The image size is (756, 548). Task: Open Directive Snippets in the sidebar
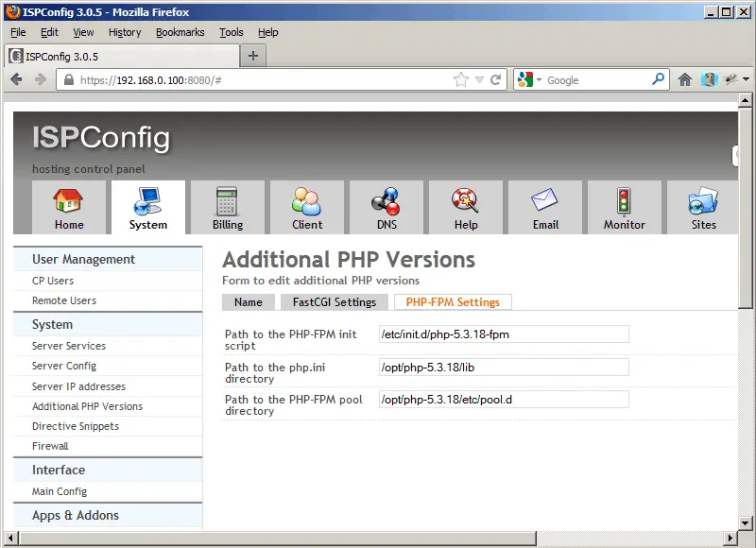tap(76, 426)
